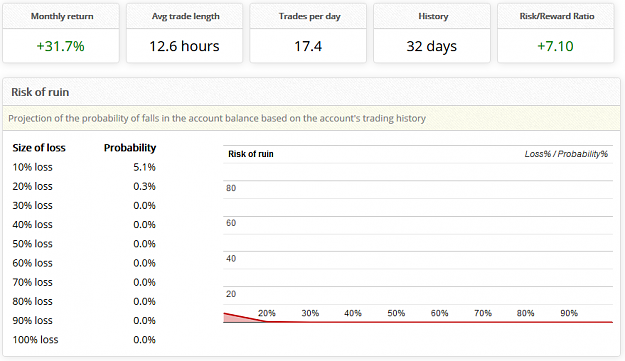The height and width of the screenshot is (361, 625).
Task: Select the +31.7% monthly return value
Action: click(61, 46)
